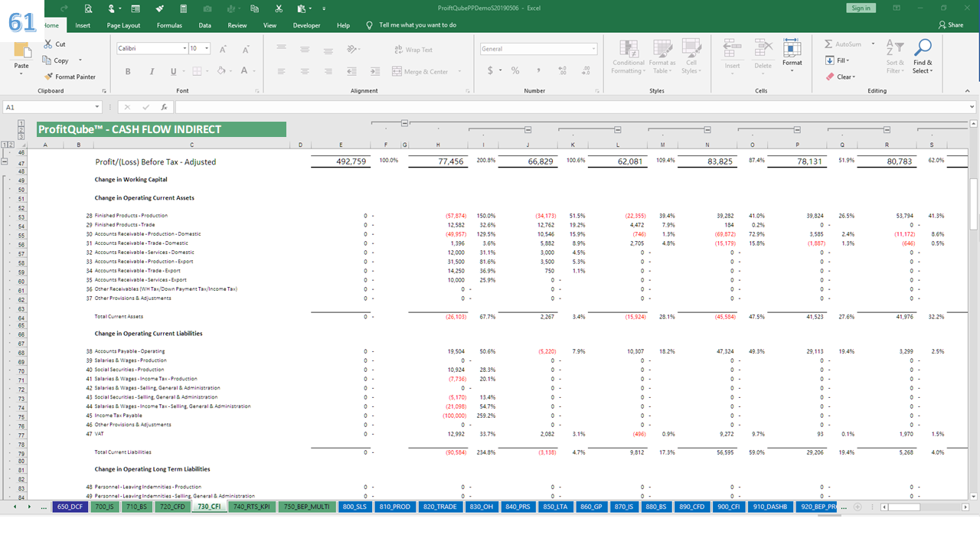Screen dimensions: 980x551
Task: Click the Wrap Text command
Action: (413, 50)
